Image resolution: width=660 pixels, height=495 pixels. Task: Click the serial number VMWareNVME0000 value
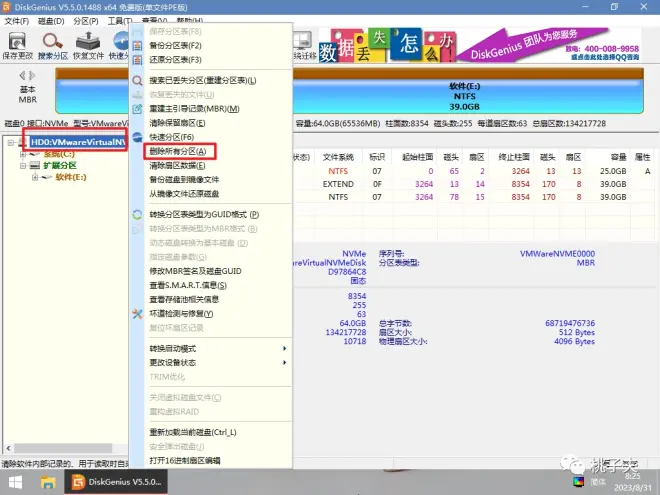(x=557, y=254)
